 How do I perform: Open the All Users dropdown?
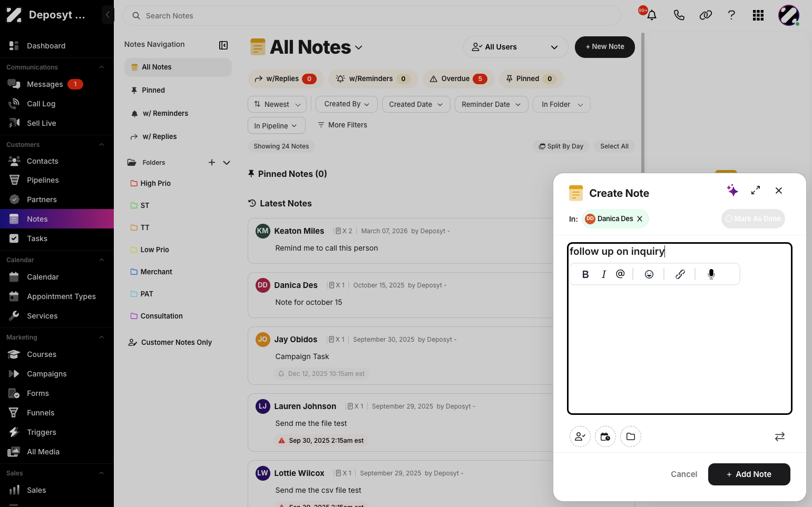click(x=516, y=47)
